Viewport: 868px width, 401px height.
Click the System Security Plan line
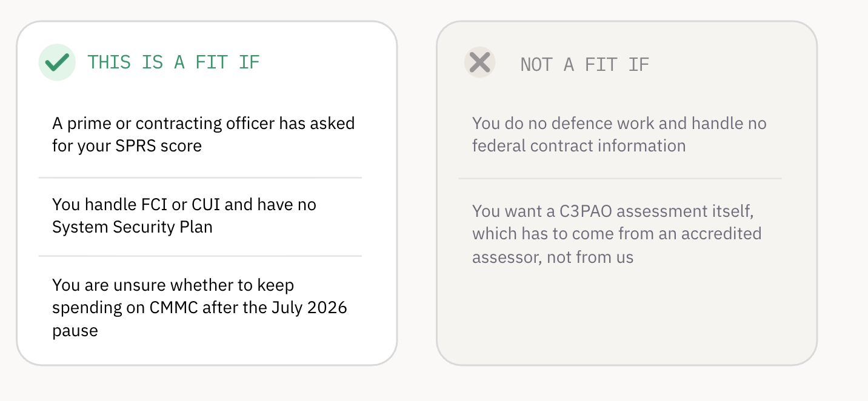tap(132, 227)
